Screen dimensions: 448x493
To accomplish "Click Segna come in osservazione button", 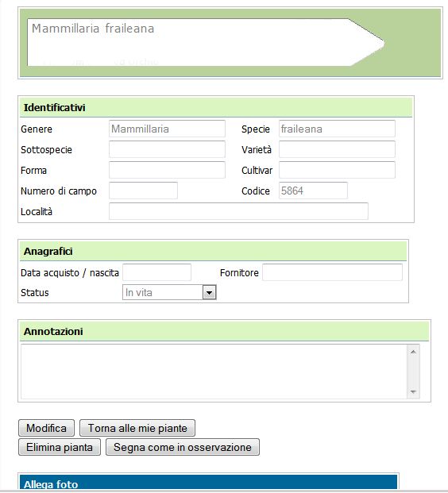I will click(183, 447).
